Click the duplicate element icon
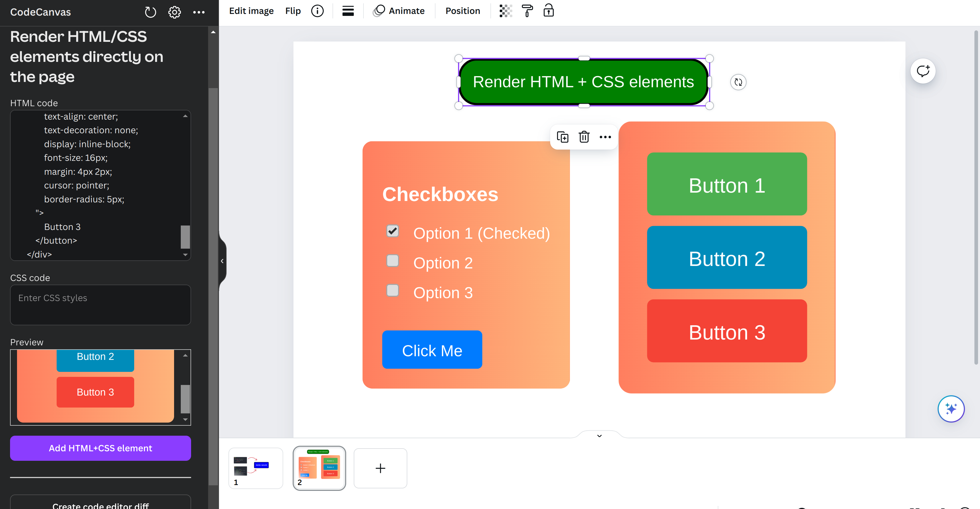This screenshot has height=509, width=980. click(x=562, y=137)
